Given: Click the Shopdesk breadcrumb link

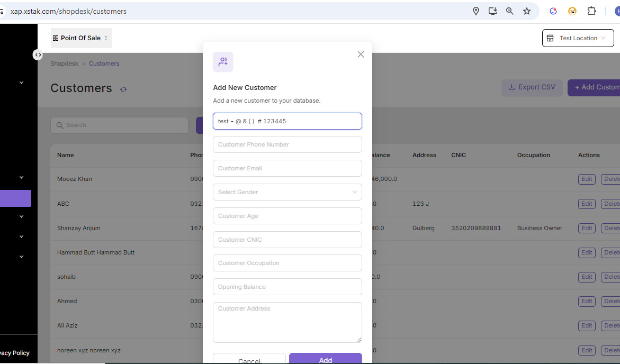Looking at the screenshot, I should click(x=64, y=63).
